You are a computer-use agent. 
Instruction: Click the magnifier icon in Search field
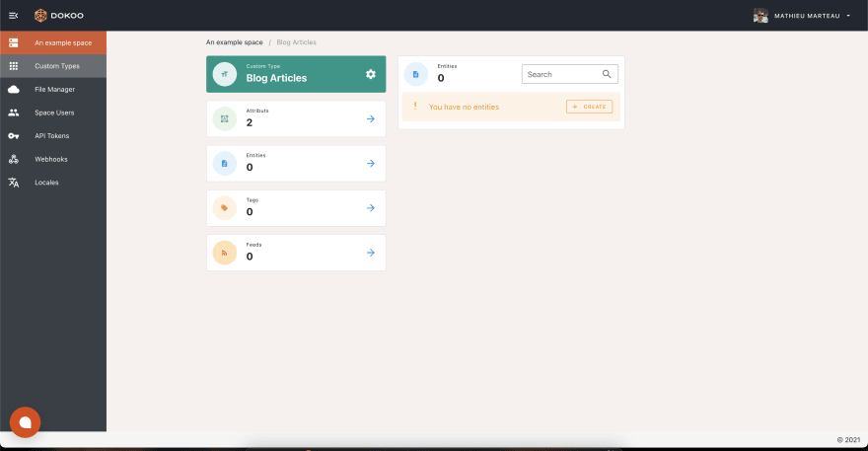click(607, 74)
